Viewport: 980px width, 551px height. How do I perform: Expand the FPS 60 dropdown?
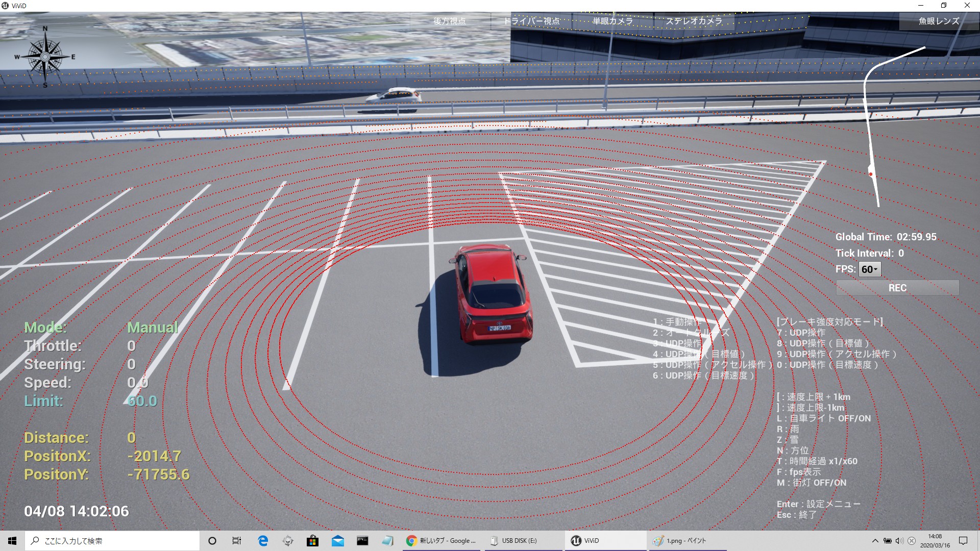[870, 269]
